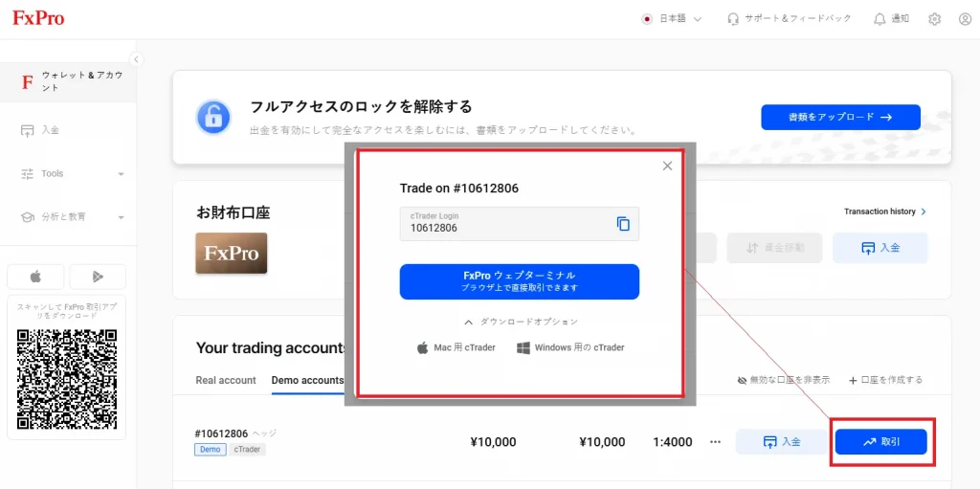Click 入金 button on account #10612806 row

783,442
